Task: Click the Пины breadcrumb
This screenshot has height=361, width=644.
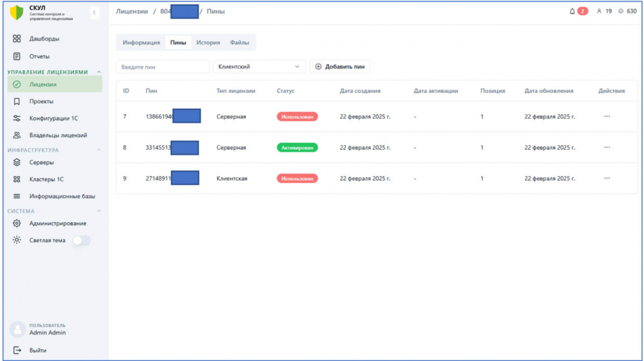Action: click(216, 11)
